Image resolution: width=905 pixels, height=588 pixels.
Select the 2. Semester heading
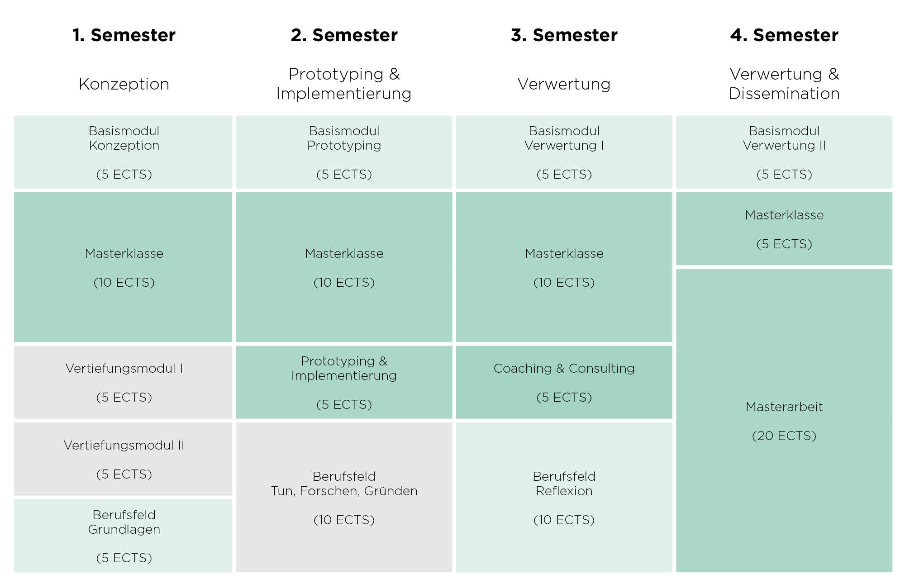(344, 35)
